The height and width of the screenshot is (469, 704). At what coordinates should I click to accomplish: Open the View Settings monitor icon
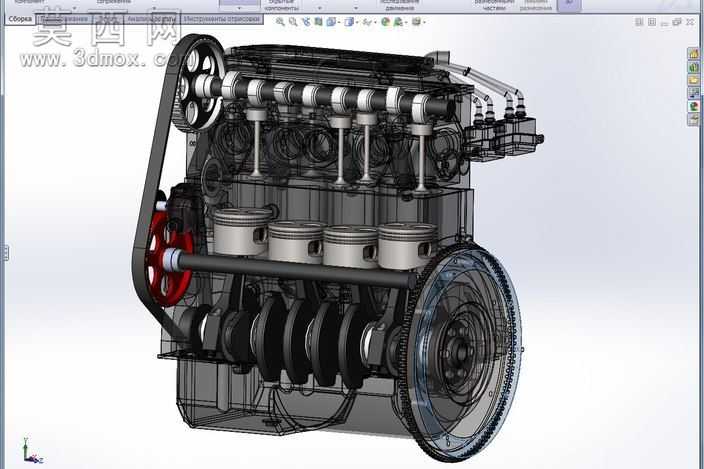pyautogui.click(x=416, y=22)
